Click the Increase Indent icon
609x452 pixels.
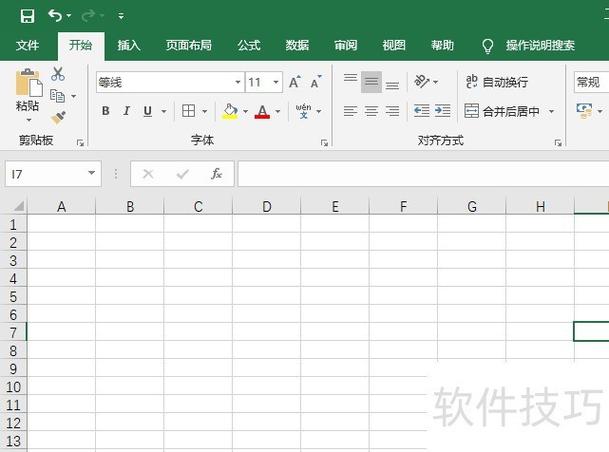click(442, 111)
